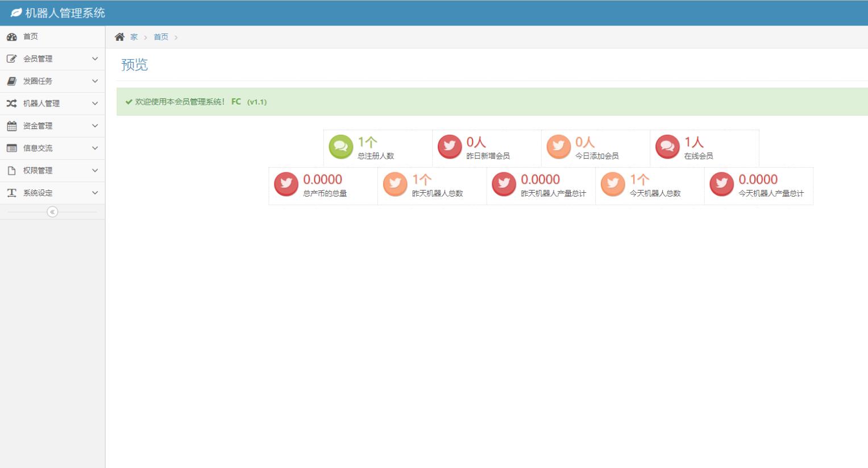The image size is (868, 468).
Task: Expand the 机器人管理 chevron
Action: click(x=95, y=103)
